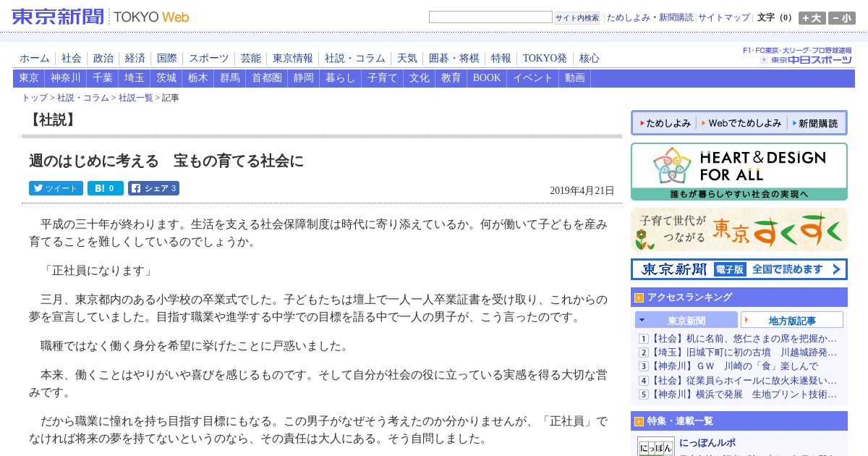The image size is (868, 456).
Task: Select 動画 in the blue bar
Action: [575, 78]
